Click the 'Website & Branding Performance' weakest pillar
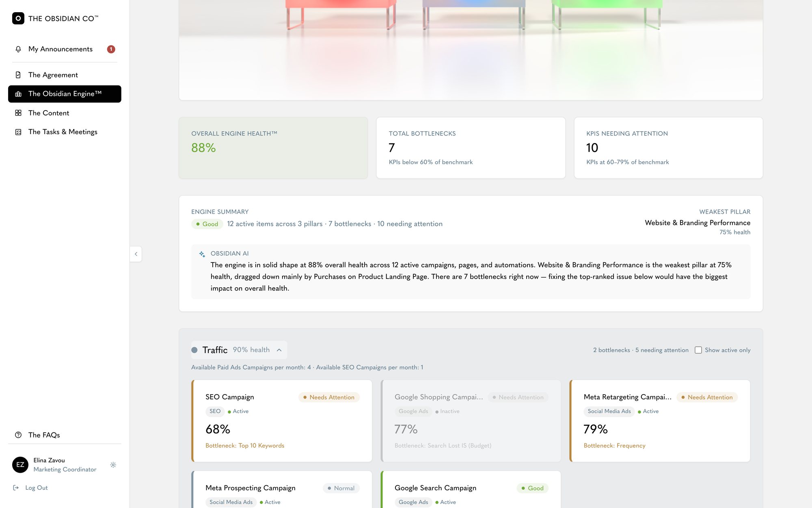The height and width of the screenshot is (508, 812). coord(698,223)
